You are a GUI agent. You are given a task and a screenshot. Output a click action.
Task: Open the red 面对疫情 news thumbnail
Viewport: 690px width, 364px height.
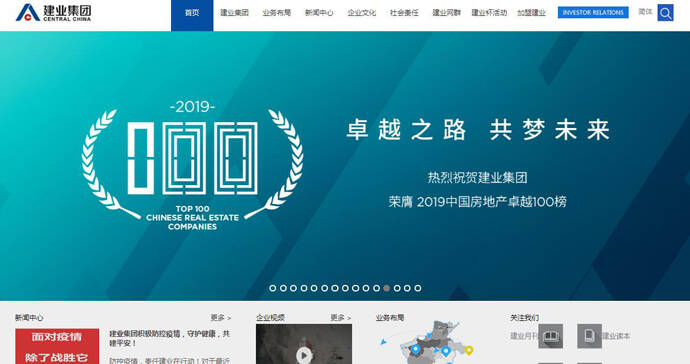click(x=57, y=346)
